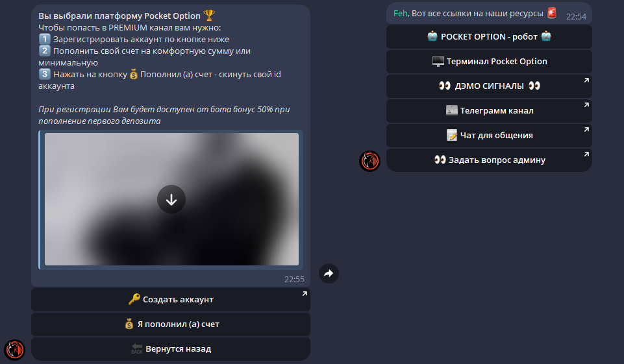
Task: Open Чат для общения link button
Action: tap(489, 136)
